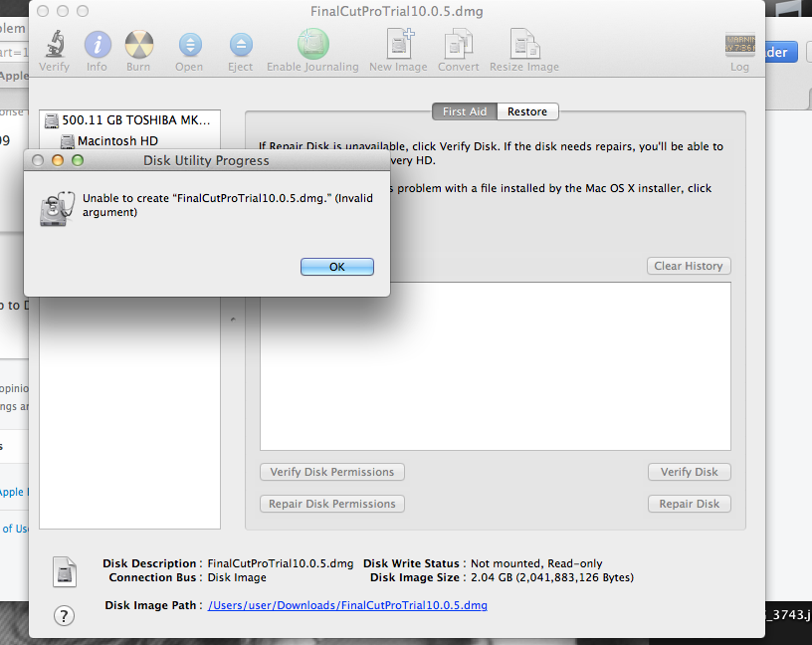Click the Clear History button
Viewport: 812px width, 645px height.
(689, 266)
